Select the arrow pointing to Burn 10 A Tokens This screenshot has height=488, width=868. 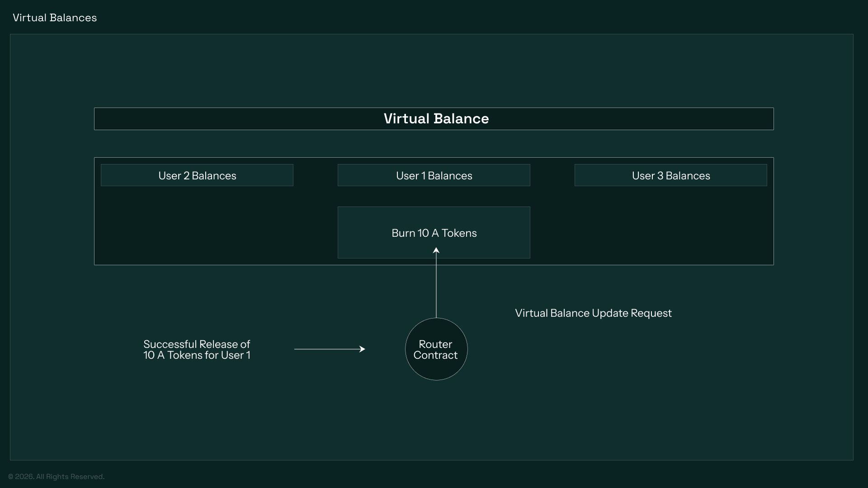click(x=436, y=280)
